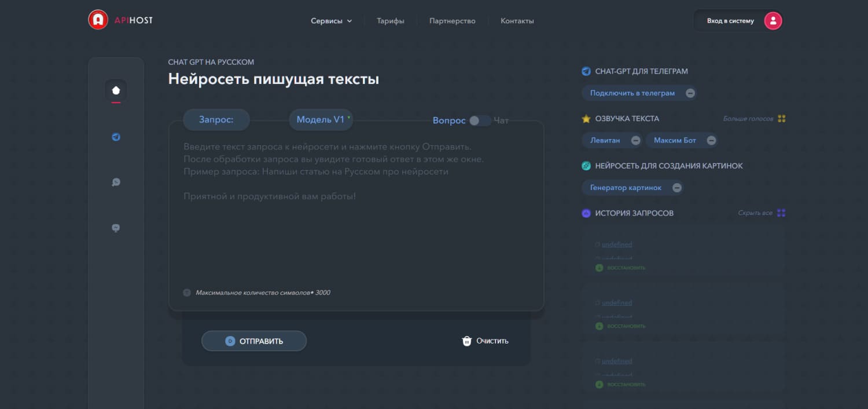Click the history icon beside ИСТОРИЯ ЗАПРОСОВ
The height and width of the screenshot is (409, 868).
pyautogui.click(x=585, y=213)
